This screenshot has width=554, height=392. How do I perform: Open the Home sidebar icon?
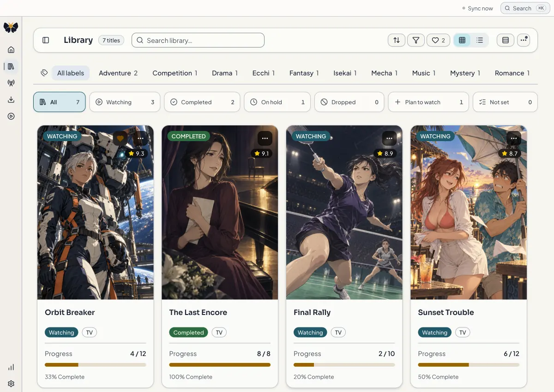11,50
